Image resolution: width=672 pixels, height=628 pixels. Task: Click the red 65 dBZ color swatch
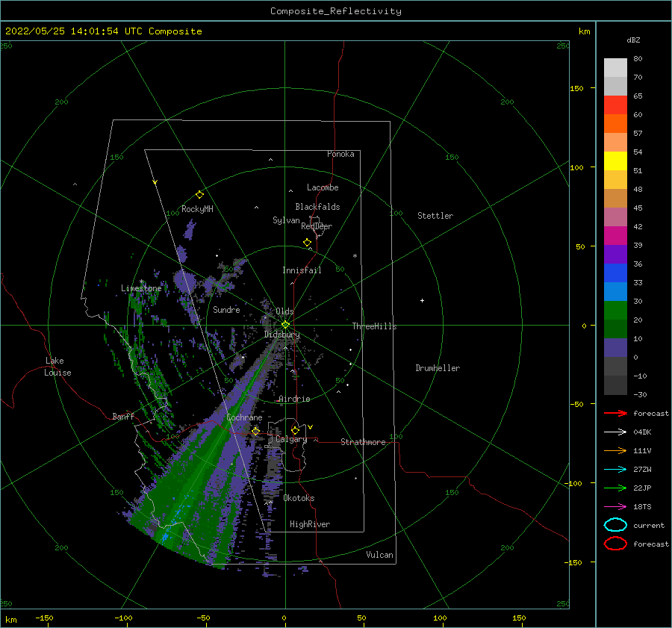click(x=615, y=105)
